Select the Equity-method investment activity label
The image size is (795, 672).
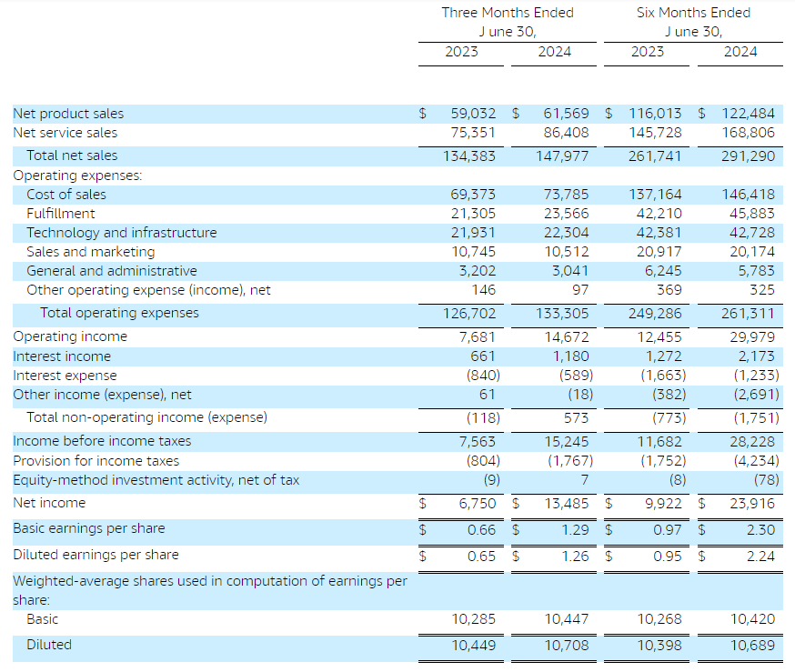[x=156, y=480]
